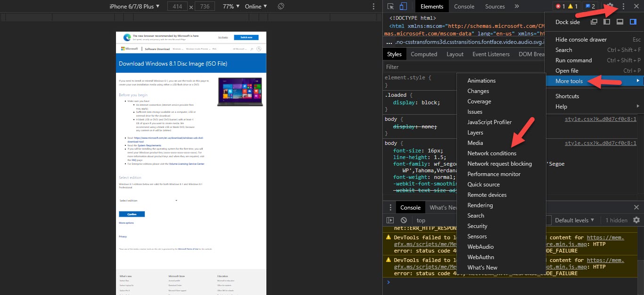The width and height of the screenshot is (644, 295).
Task: Open the Online throttling dropdown
Action: click(x=256, y=7)
